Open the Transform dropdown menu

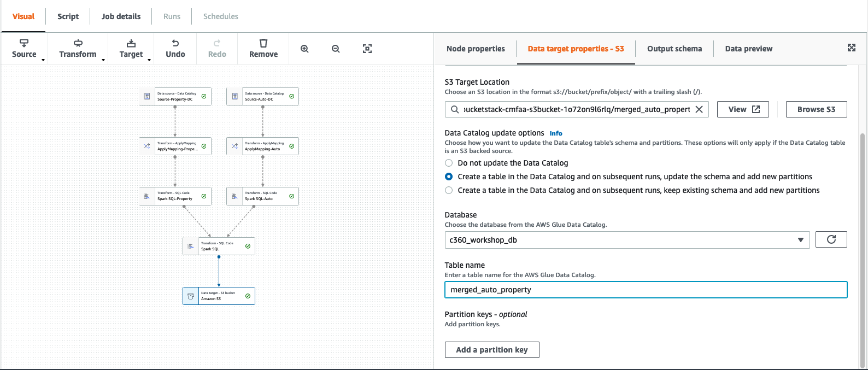coord(78,48)
